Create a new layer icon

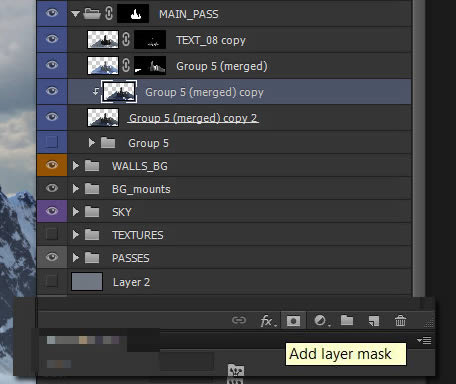[x=374, y=321]
